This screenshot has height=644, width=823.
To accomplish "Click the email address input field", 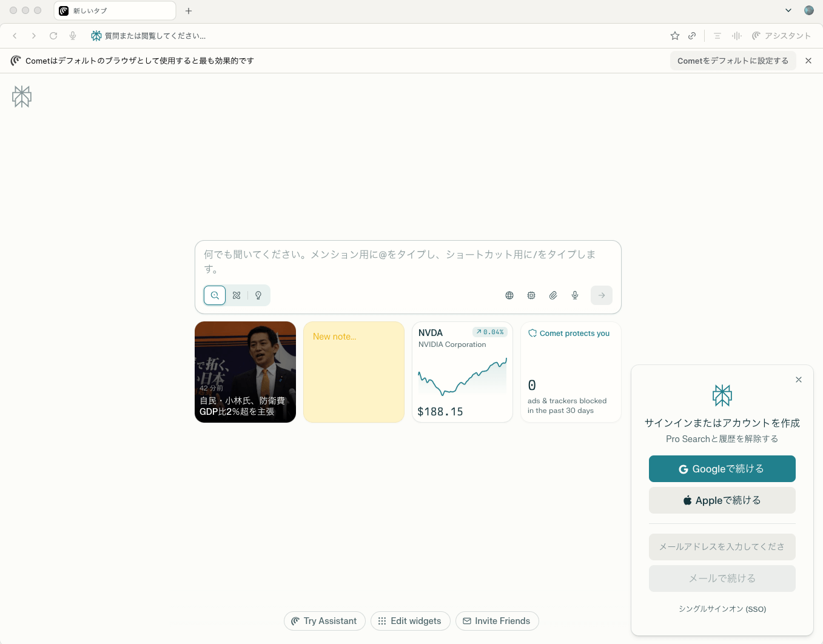I will tap(722, 547).
